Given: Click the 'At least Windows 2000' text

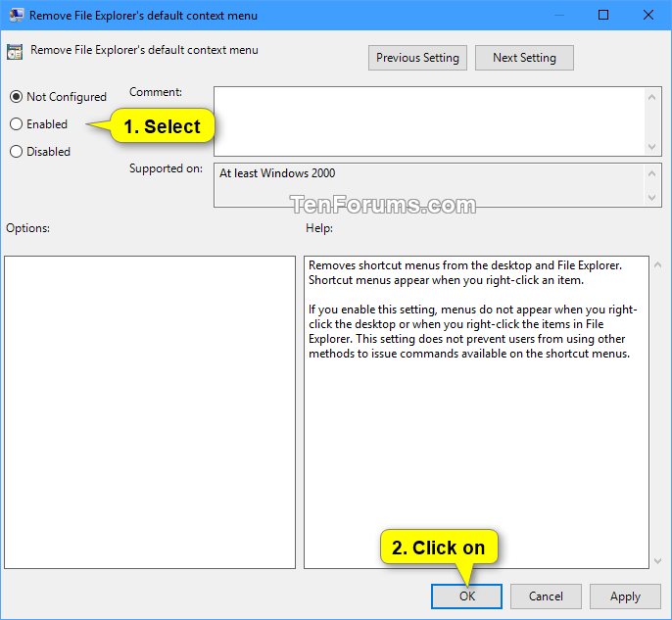Looking at the screenshot, I should [277, 173].
